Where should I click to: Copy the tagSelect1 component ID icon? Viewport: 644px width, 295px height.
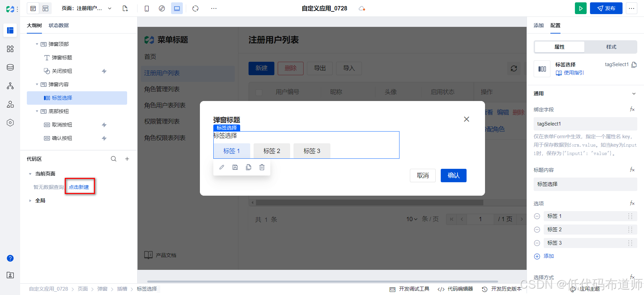click(634, 64)
